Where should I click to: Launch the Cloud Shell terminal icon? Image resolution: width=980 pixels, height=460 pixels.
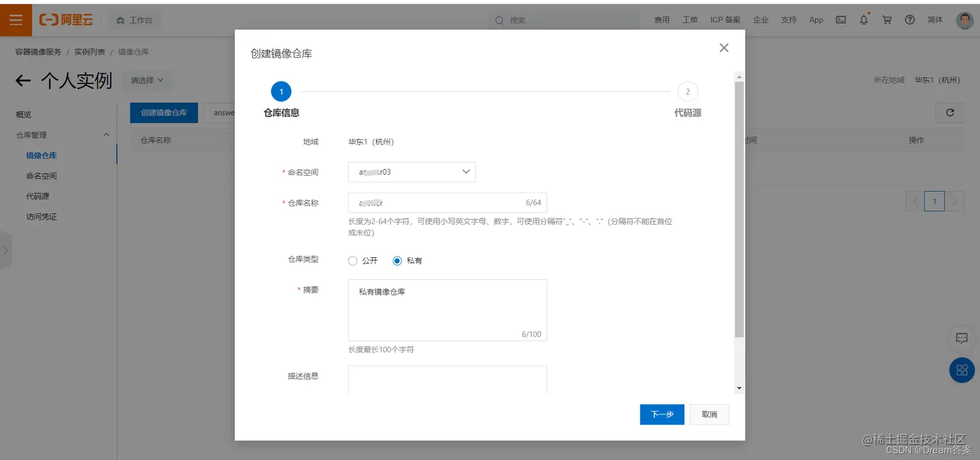click(x=841, y=20)
